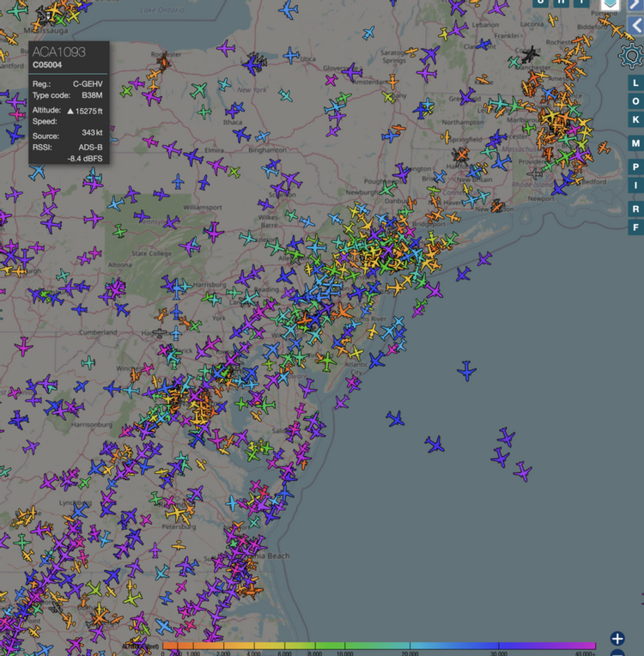This screenshot has height=656, width=644.
Task: Select the yellow aircraft above Laconia
Action: tap(553, 20)
